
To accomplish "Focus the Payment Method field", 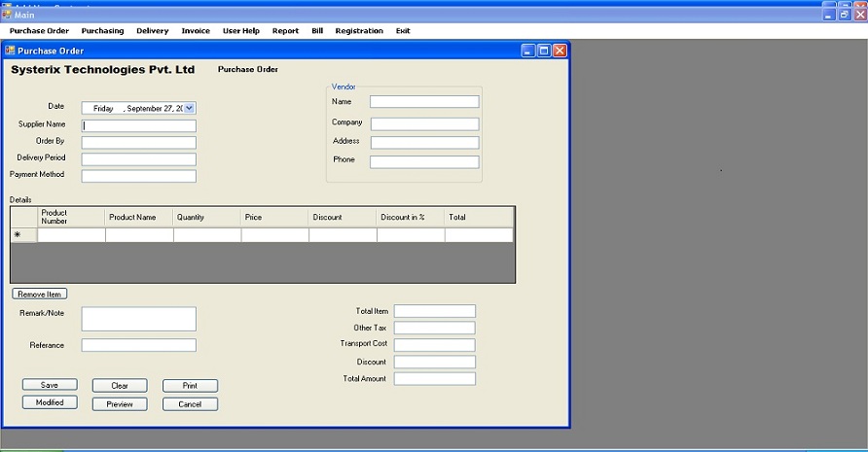I will click(138, 176).
